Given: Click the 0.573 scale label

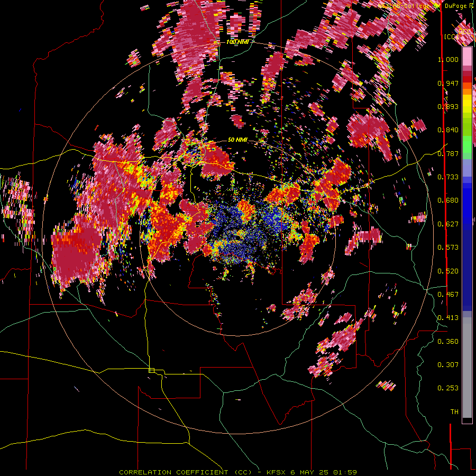Looking at the screenshot, I should 448,248.
